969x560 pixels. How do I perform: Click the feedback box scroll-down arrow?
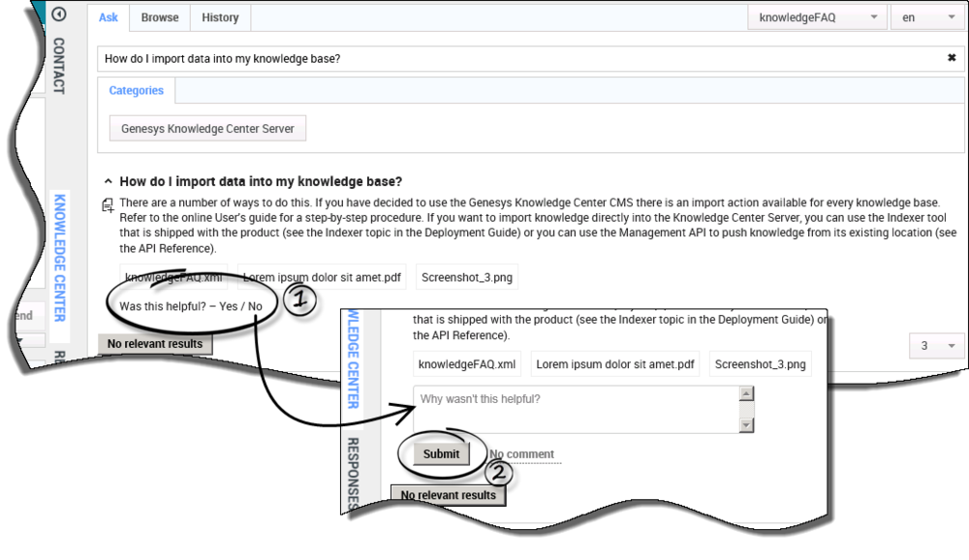pyautogui.click(x=746, y=425)
